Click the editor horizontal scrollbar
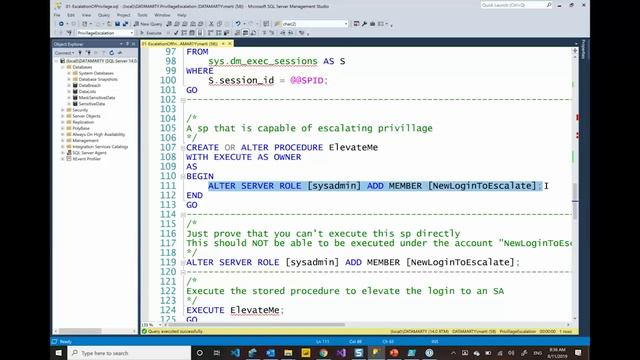This screenshot has height=360, width=640. [257, 325]
